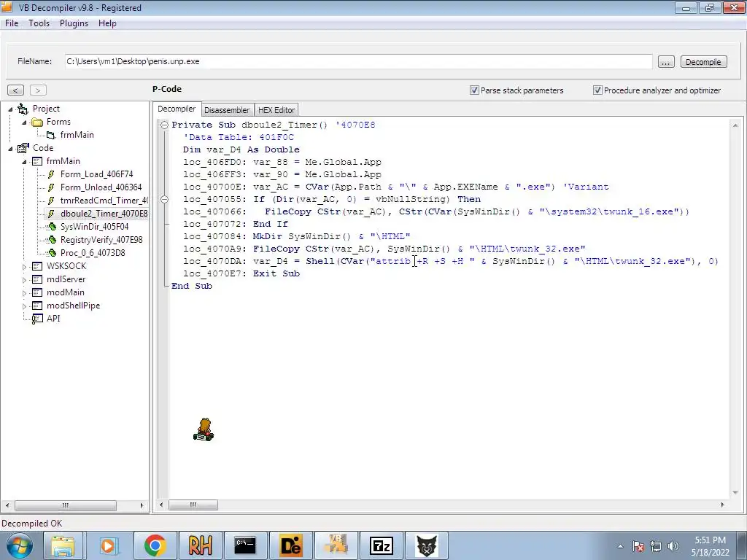Click the tree panel horizontal scrollbar thumb
Screen dimensions: 747x560
[65, 505]
